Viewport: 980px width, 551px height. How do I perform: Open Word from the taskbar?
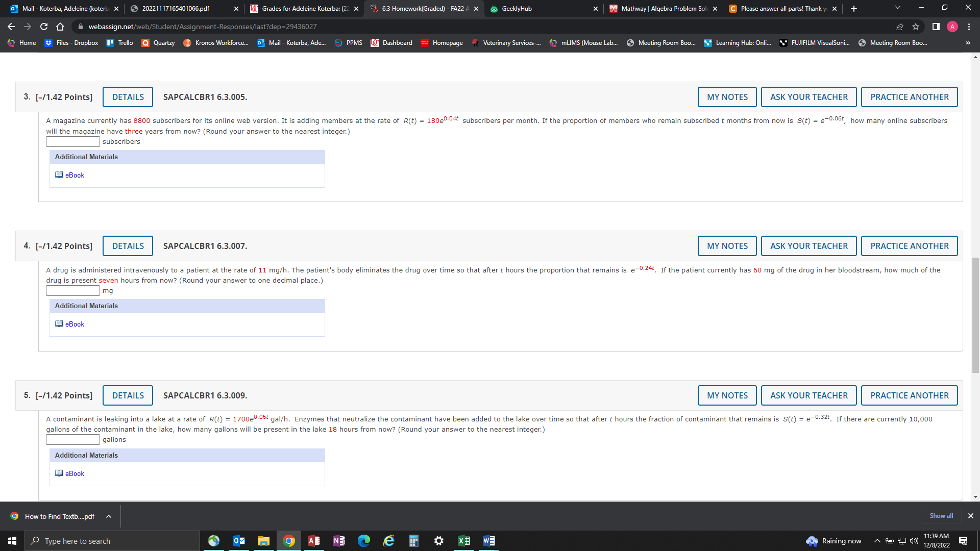coord(488,541)
